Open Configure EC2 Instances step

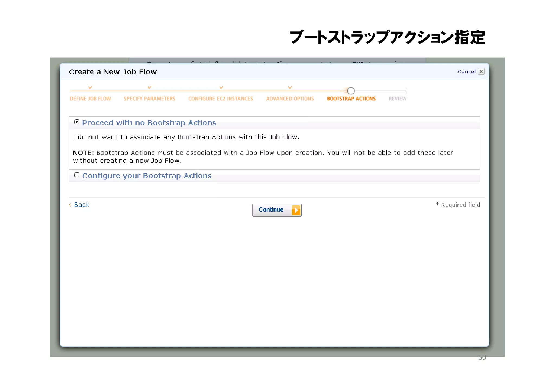click(x=221, y=99)
